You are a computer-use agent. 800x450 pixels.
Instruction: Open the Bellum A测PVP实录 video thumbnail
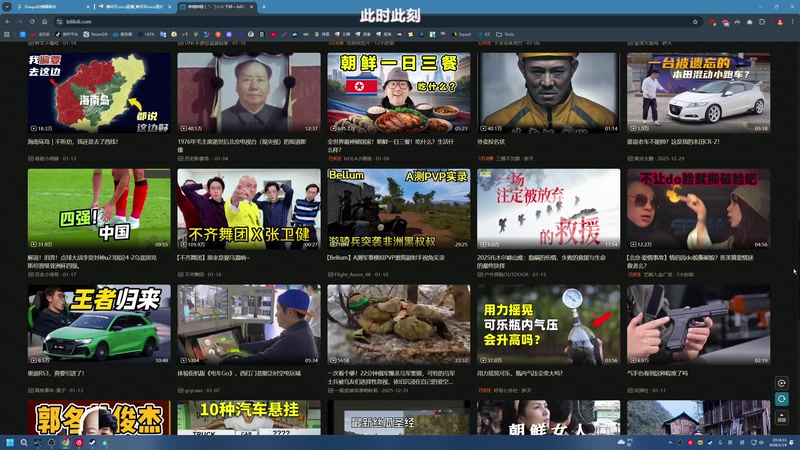(x=398, y=209)
